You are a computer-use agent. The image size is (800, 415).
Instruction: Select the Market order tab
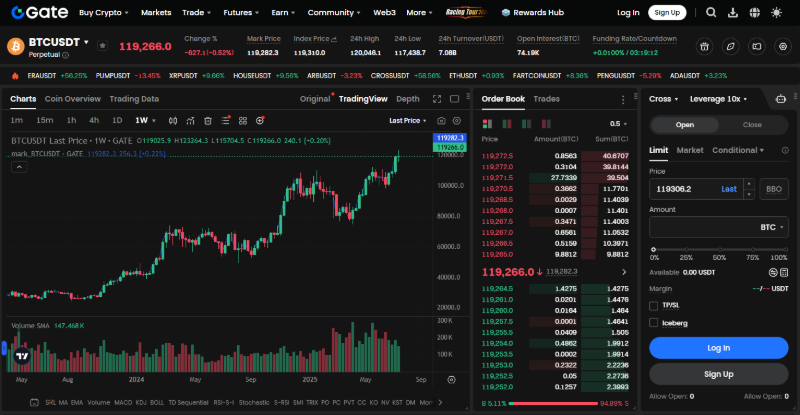coord(690,150)
